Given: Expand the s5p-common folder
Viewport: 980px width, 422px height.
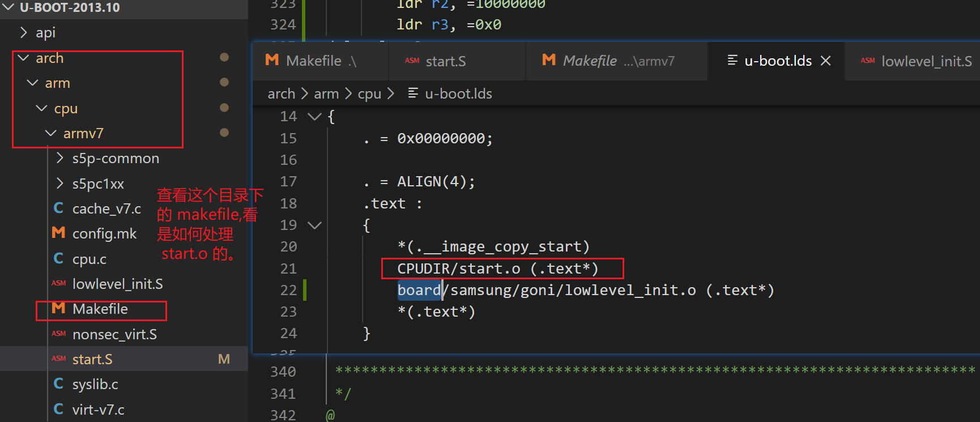Looking at the screenshot, I should (59, 158).
